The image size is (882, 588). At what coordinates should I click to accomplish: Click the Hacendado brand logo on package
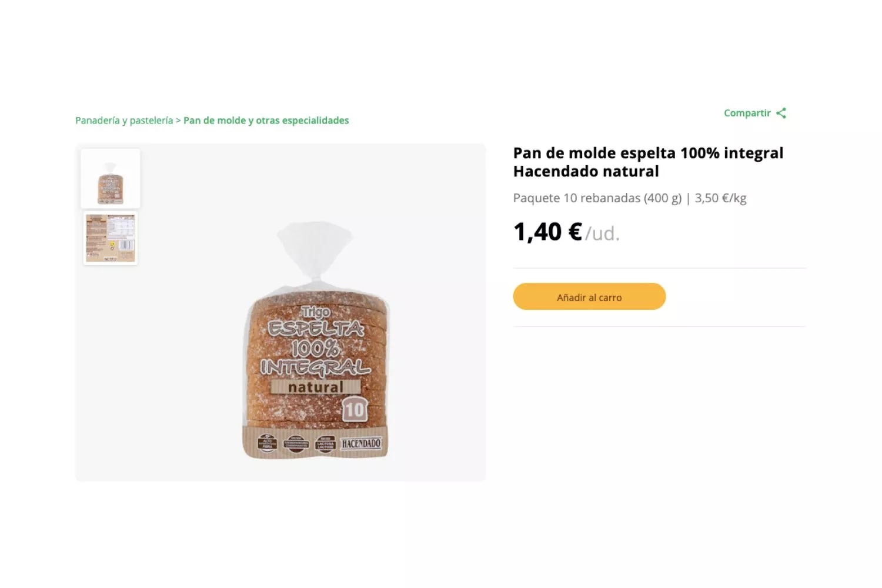361,443
